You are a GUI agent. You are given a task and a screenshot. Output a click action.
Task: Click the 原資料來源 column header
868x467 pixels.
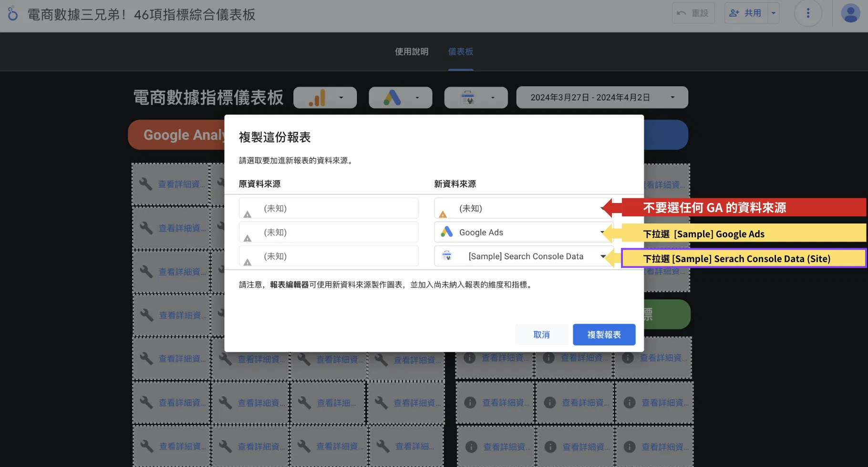[x=259, y=184]
